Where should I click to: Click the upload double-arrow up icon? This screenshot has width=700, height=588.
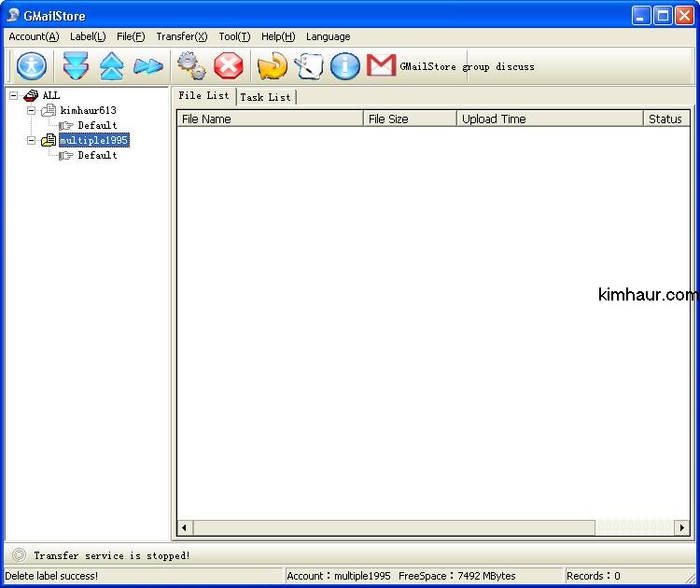point(111,66)
